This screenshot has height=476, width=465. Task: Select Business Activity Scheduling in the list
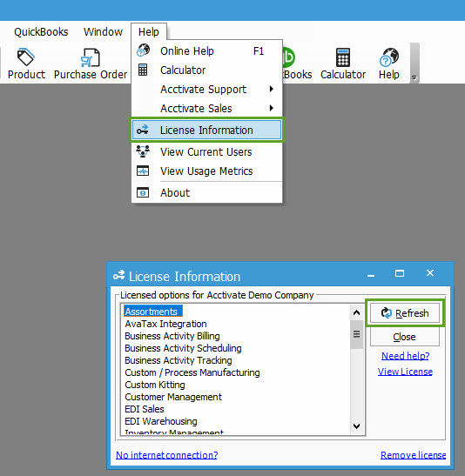point(183,348)
